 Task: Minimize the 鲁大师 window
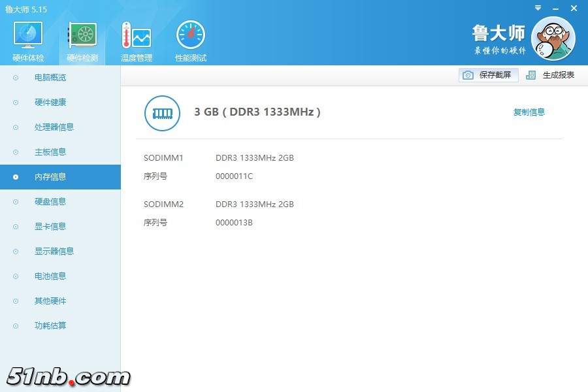pyautogui.click(x=555, y=8)
